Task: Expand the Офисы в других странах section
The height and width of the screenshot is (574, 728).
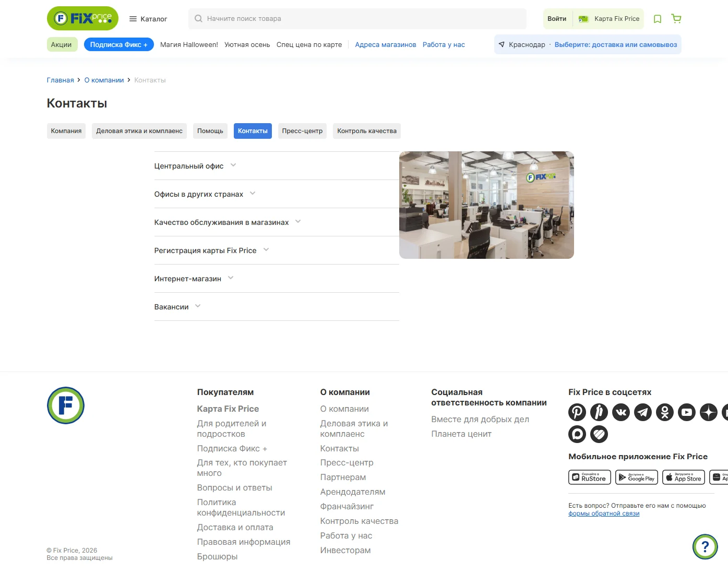Action: [277, 194]
